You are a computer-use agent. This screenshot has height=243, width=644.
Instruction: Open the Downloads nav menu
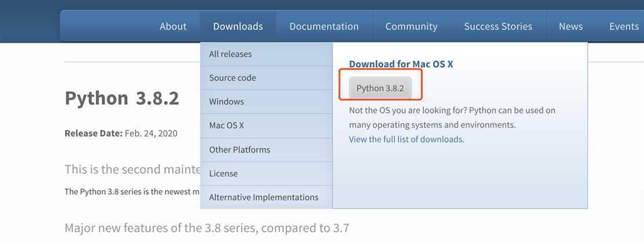[x=238, y=26]
